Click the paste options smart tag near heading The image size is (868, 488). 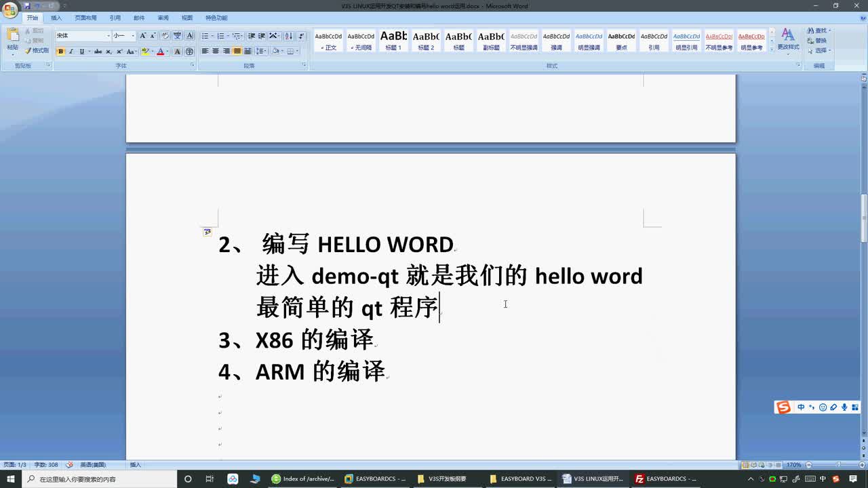tap(208, 232)
